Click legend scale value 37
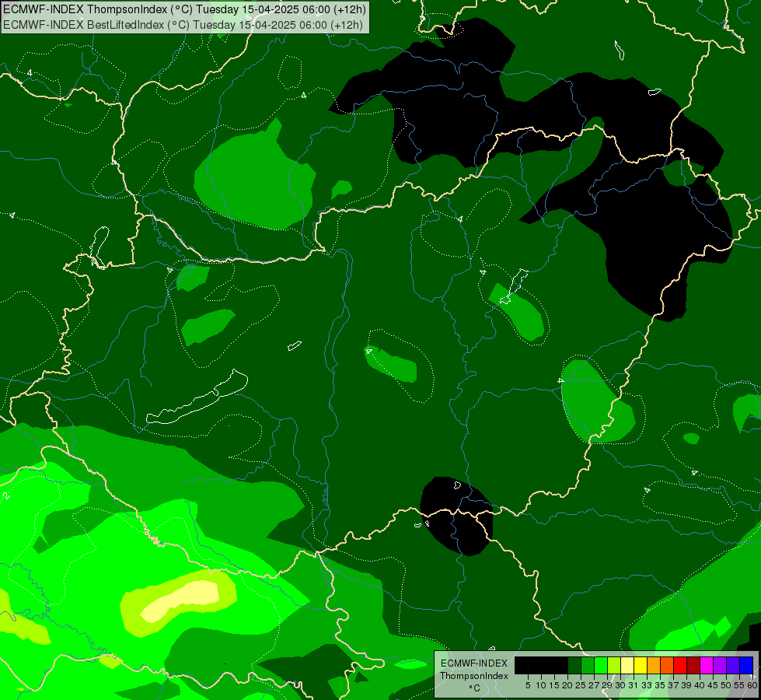The width and height of the screenshot is (761, 700). (673, 685)
